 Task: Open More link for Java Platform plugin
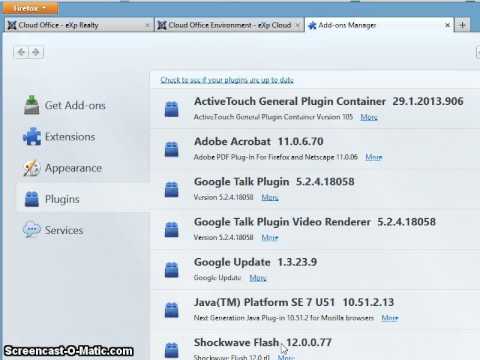point(390,318)
